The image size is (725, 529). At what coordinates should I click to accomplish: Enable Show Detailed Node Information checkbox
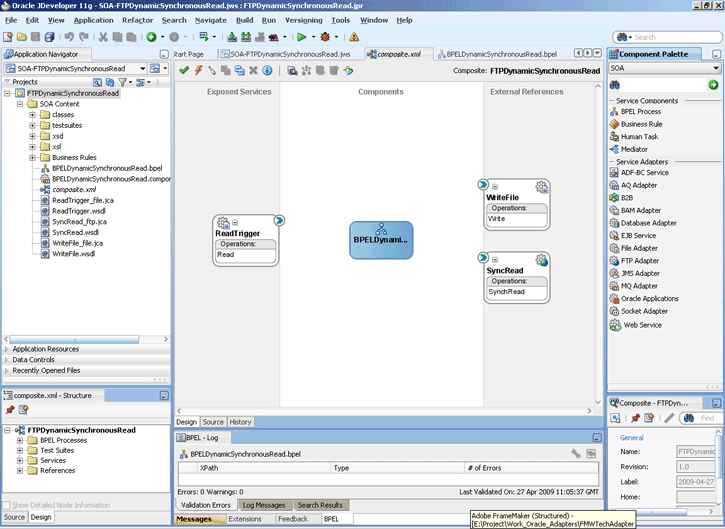pos(8,505)
